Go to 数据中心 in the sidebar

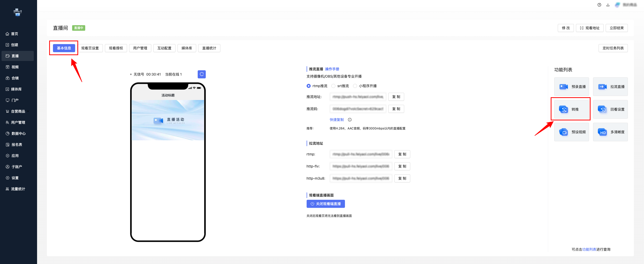pos(18,134)
